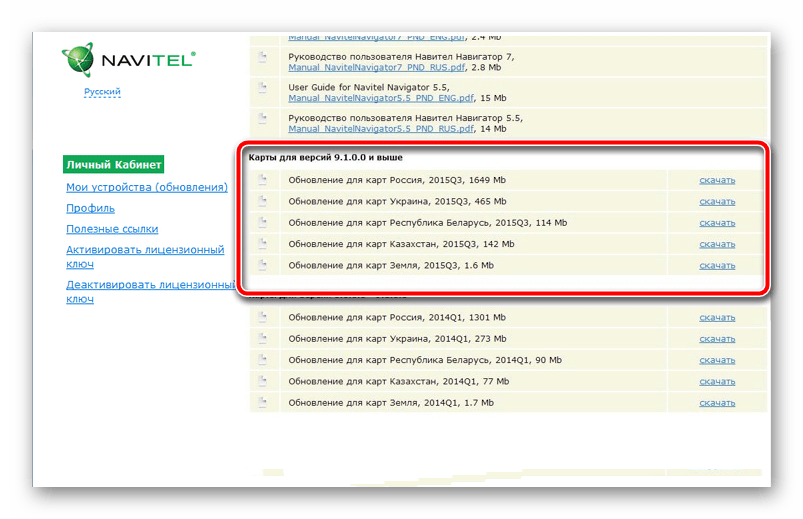803x519 pixels.
Task: Open the Русский language selector
Action: click(x=102, y=92)
